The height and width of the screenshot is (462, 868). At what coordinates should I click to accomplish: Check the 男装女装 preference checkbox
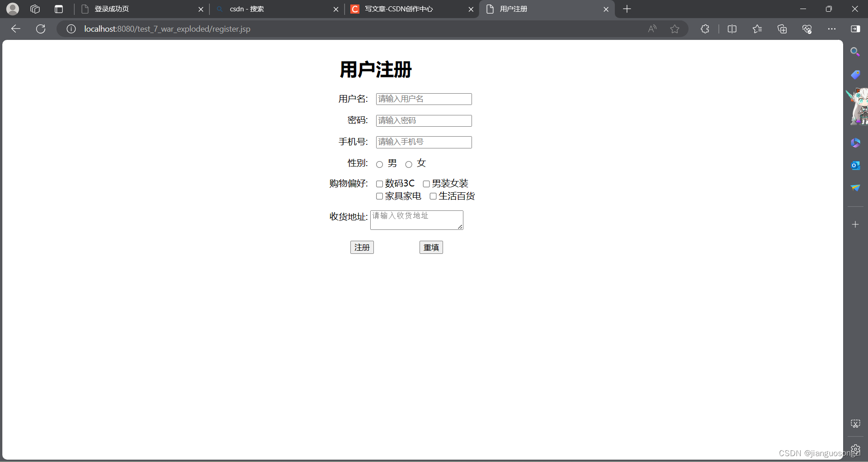pyautogui.click(x=426, y=184)
